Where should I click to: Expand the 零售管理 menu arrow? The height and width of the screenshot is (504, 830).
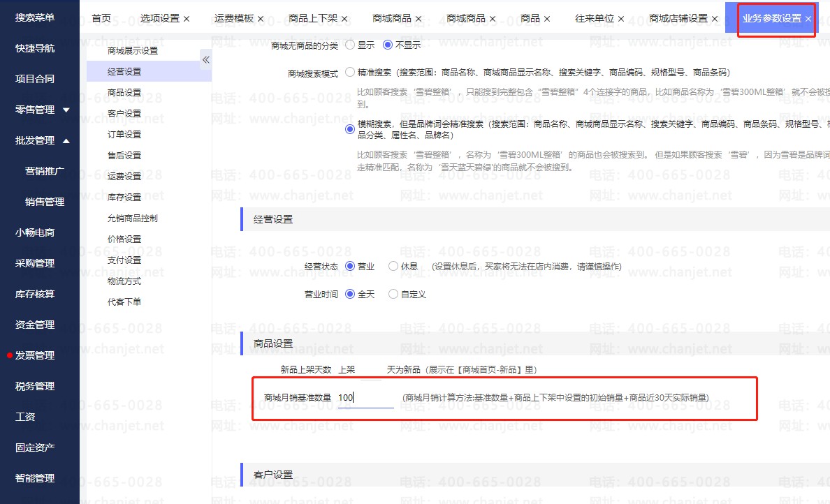point(66,110)
